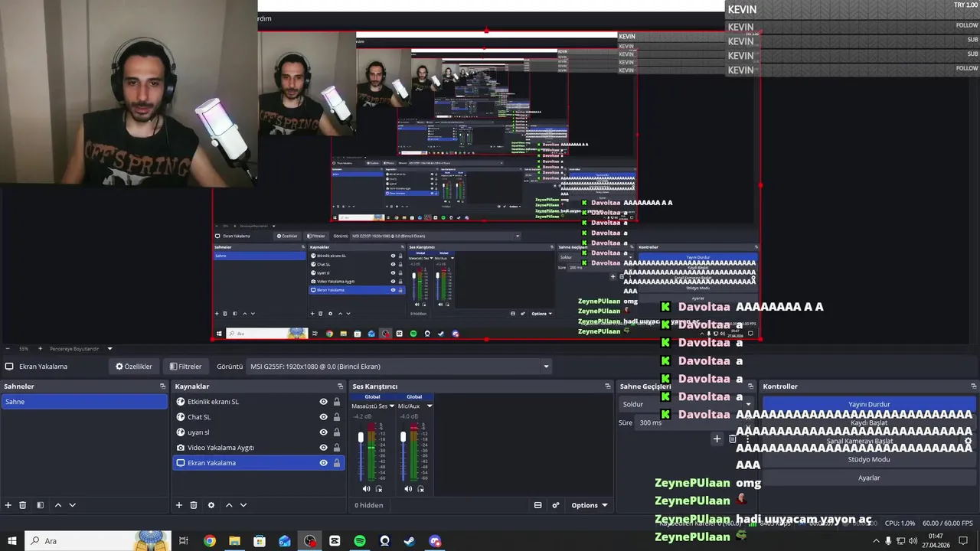Float the Ses Karıştırıcı dock panel icon
980x551 pixels.
coord(608,386)
